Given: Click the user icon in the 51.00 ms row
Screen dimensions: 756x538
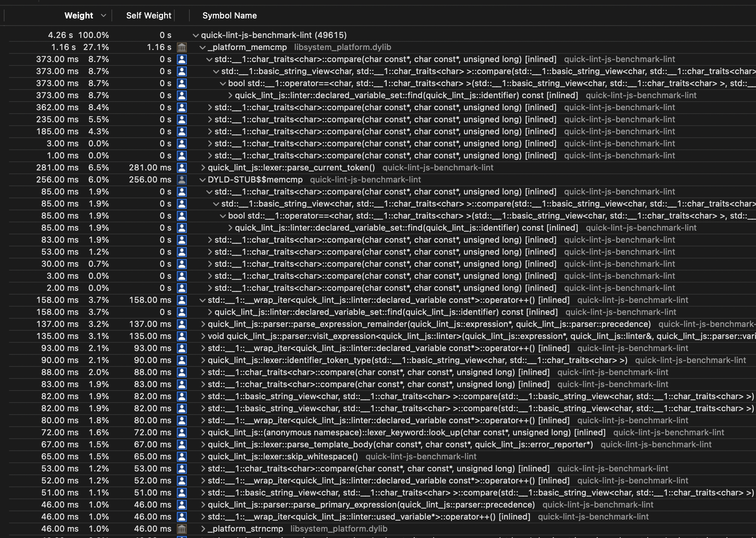Looking at the screenshot, I should tap(182, 492).
